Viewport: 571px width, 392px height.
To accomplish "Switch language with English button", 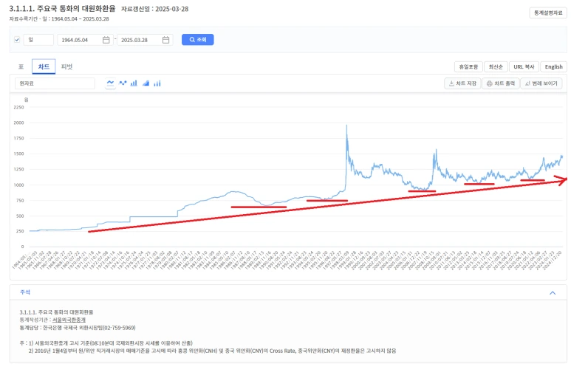I will point(553,66).
